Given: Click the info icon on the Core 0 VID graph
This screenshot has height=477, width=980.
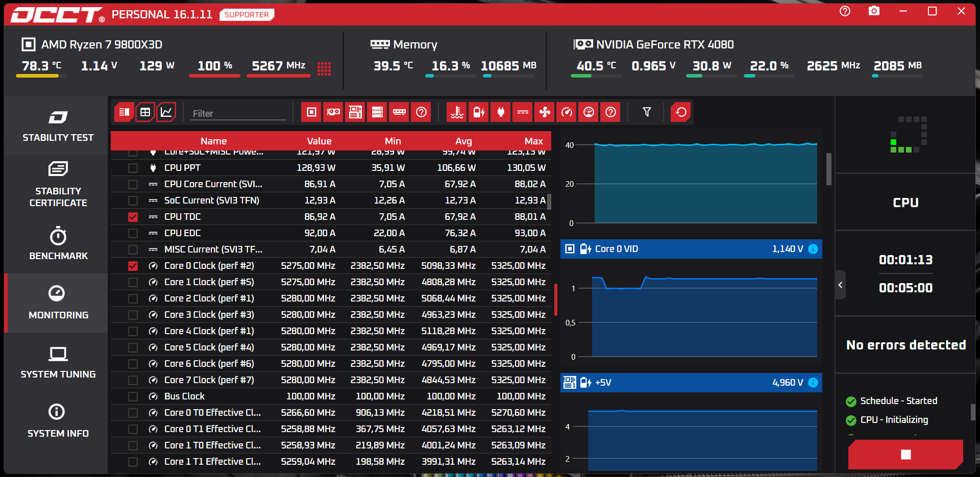Looking at the screenshot, I should 813,249.
